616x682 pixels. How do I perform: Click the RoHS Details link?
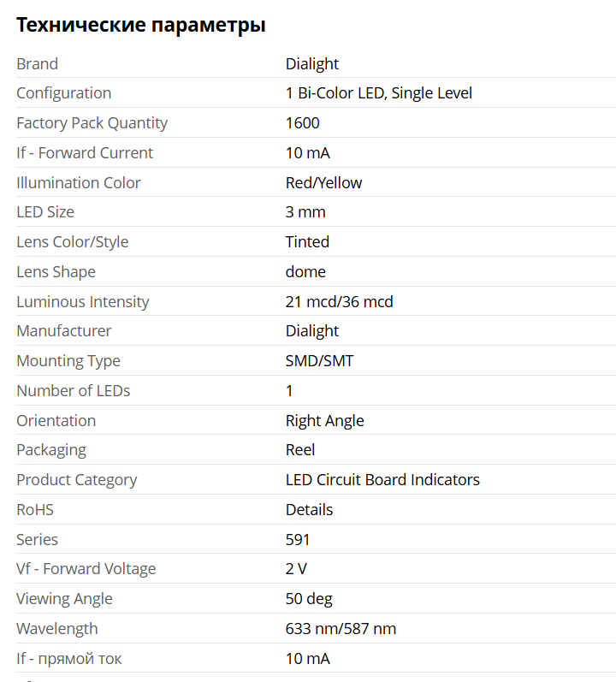point(309,510)
